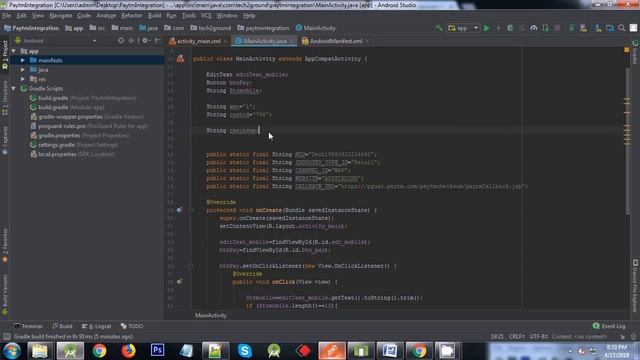Click the white avatar icon at toolbar end

click(x=633, y=28)
